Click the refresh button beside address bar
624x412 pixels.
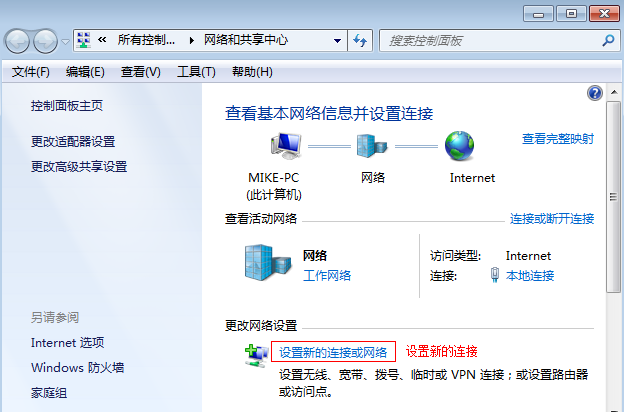click(x=360, y=41)
